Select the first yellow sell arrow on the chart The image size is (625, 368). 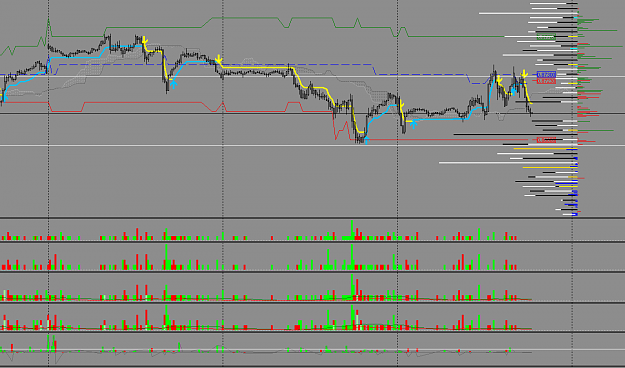tap(145, 40)
